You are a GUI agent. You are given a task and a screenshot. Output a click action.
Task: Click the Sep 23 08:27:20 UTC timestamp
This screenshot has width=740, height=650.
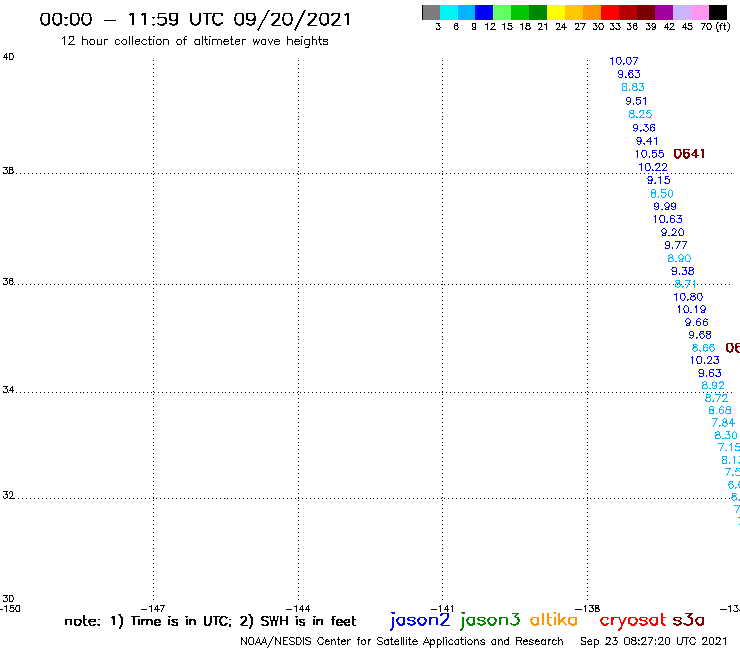pos(654,641)
